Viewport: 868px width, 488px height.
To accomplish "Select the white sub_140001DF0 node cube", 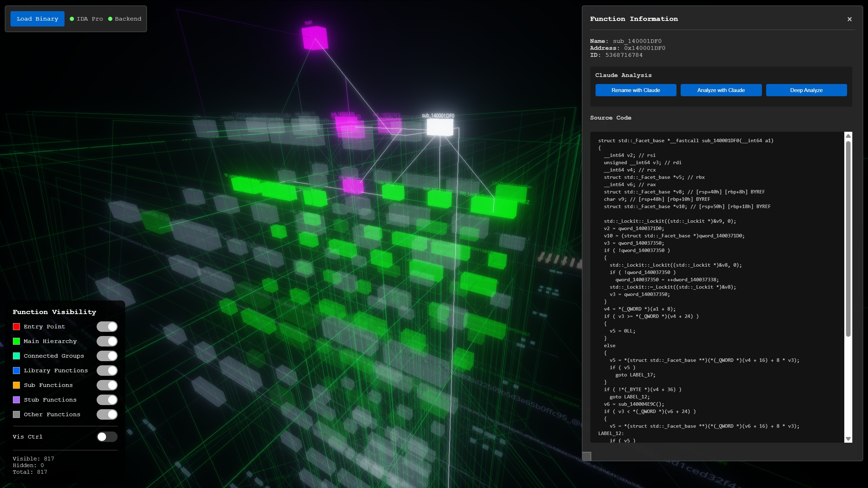I will click(440, 127).
